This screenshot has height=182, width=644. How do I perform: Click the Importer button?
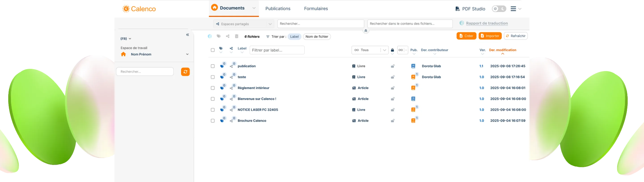point(490,36)
